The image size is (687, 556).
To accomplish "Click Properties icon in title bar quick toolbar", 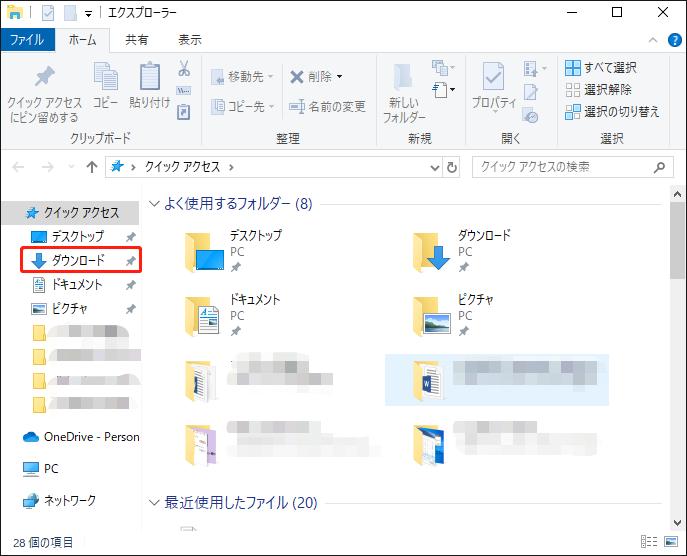I will pos(48,13).
